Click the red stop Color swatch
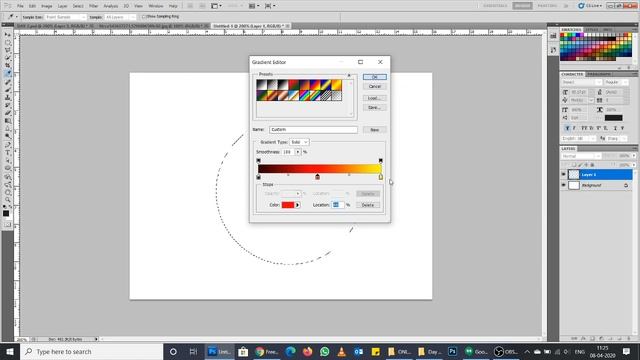Screen dimensions: 640x360 coord(288,205)
